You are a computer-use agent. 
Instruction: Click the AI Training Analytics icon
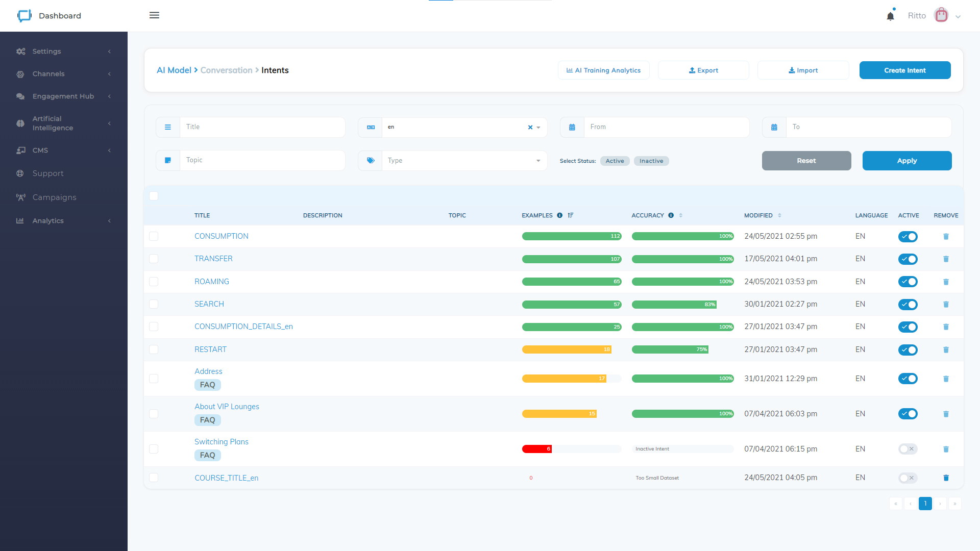pyautogui.click(x=570, y=70)
